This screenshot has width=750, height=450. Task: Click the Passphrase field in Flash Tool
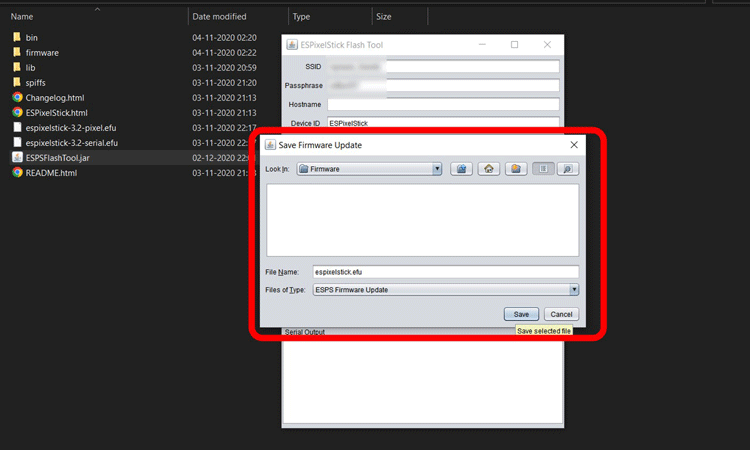tap(443, 86)
